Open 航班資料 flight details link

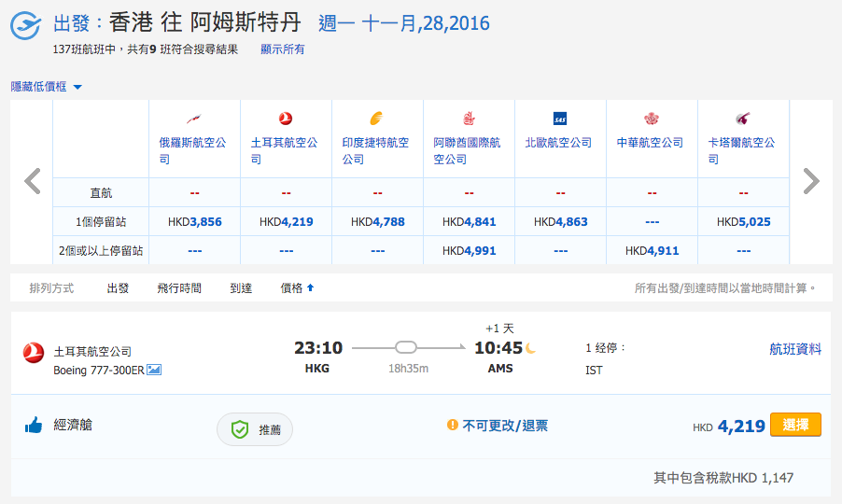tap(795, 349)
